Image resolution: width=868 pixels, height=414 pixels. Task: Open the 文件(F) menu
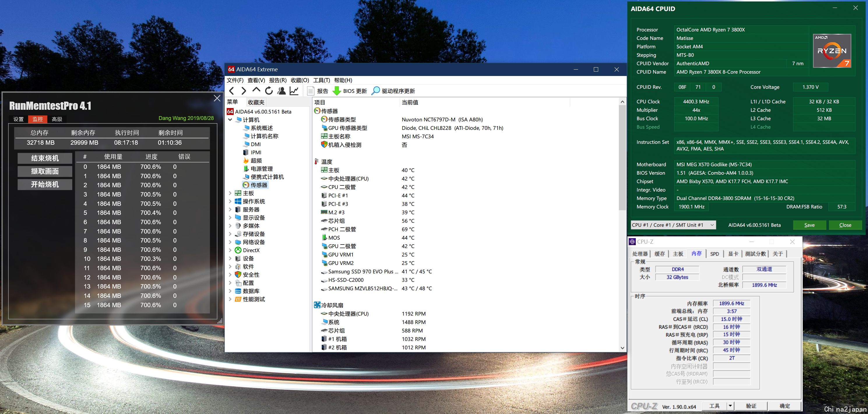(x=235, y=80)
